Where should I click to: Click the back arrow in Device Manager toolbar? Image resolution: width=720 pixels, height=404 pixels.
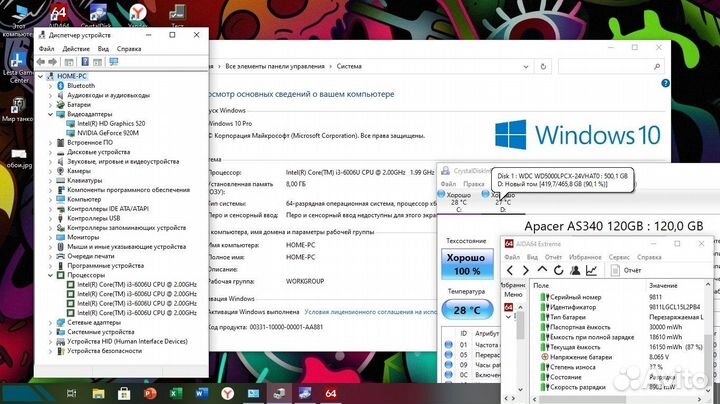pyautogui.click(x=41, y=62)
